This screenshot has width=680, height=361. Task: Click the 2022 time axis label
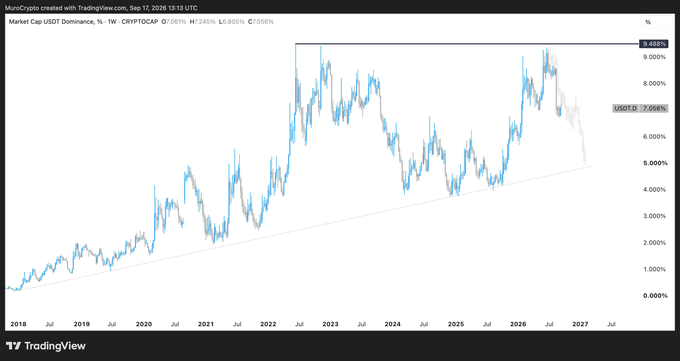tap(268, 324)
